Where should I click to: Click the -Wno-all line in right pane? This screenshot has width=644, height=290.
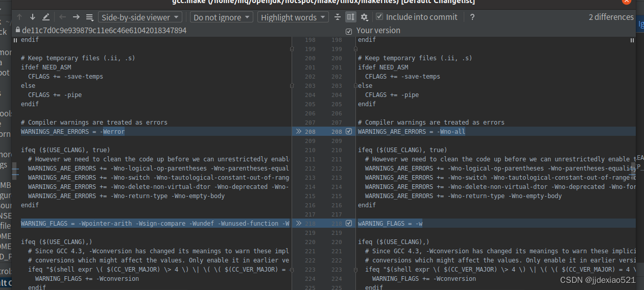tap(412, 131)
